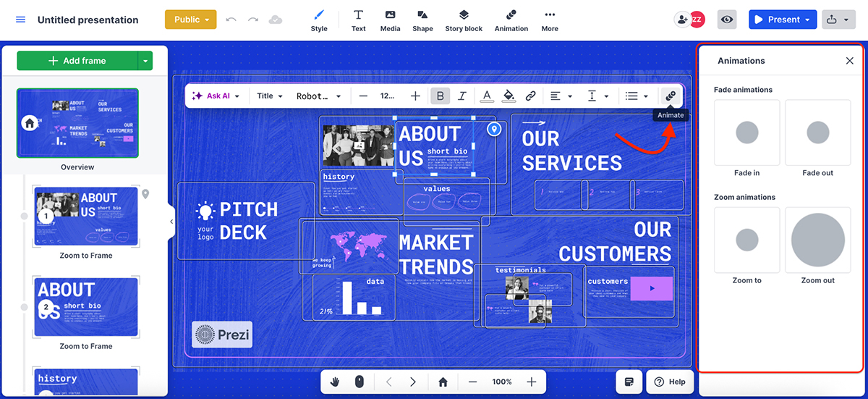Image resolution: width=868 pixels, height=399 pixels.
Task: Choose the Fade out animation
Action: (x=818, y=133)
